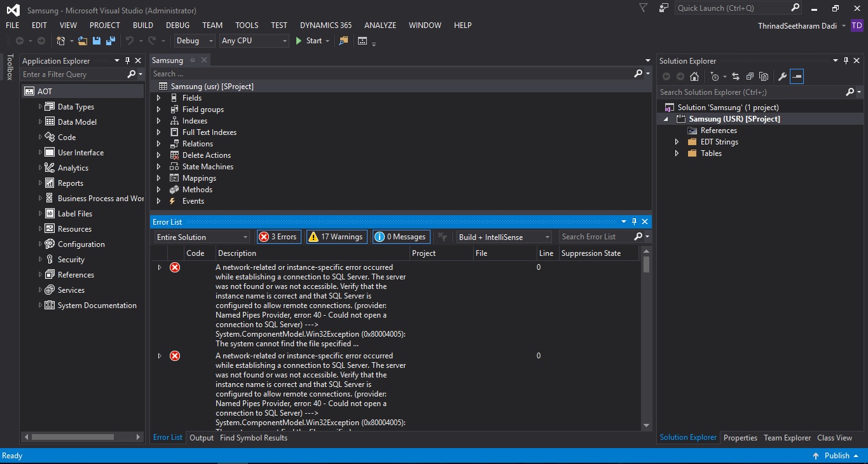Switch to the Output tab
This screenshot has width=868, height=464.
(x=202, y=438)
